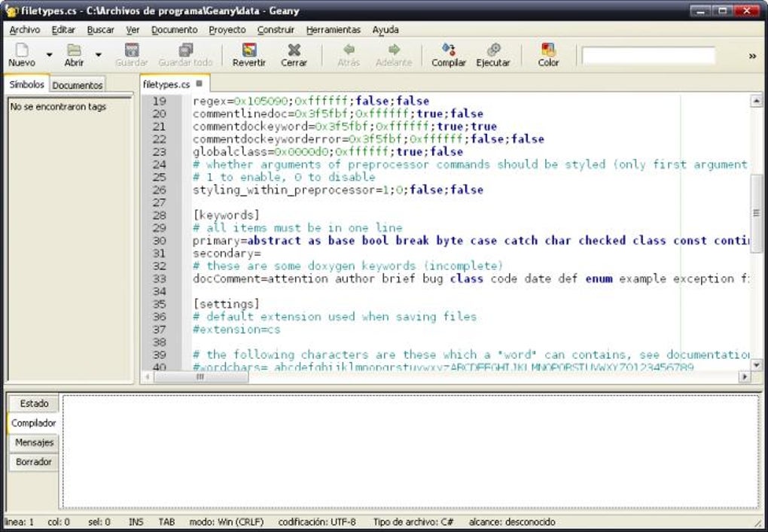
Task: Open the Ver menu
Action: click(x=133, y=30)
